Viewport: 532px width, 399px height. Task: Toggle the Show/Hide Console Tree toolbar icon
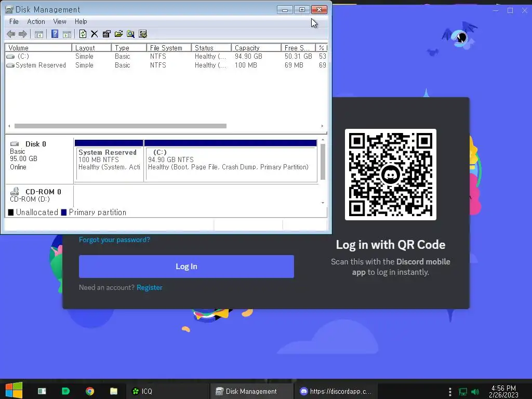pyautogui.click(x=39, y=34)
